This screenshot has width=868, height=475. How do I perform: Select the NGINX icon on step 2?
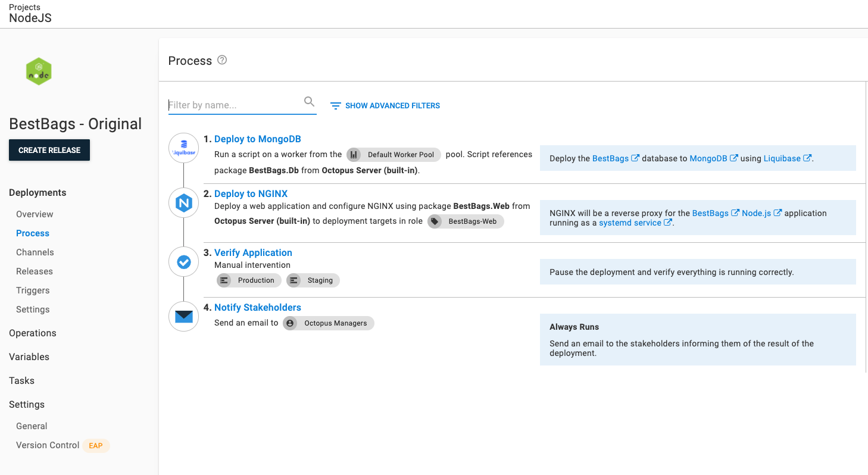(183, 202)
